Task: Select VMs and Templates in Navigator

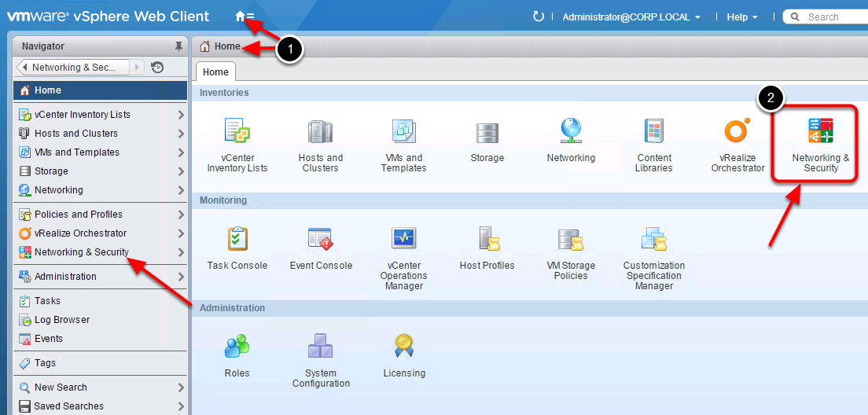Action: pyautogui.click(x=101, y=152)
